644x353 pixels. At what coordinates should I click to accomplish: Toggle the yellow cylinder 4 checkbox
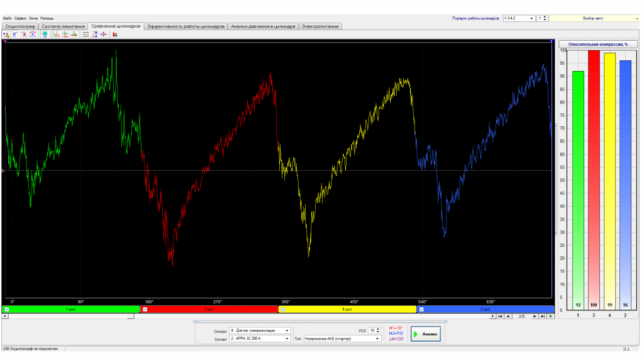click(283, 310)
